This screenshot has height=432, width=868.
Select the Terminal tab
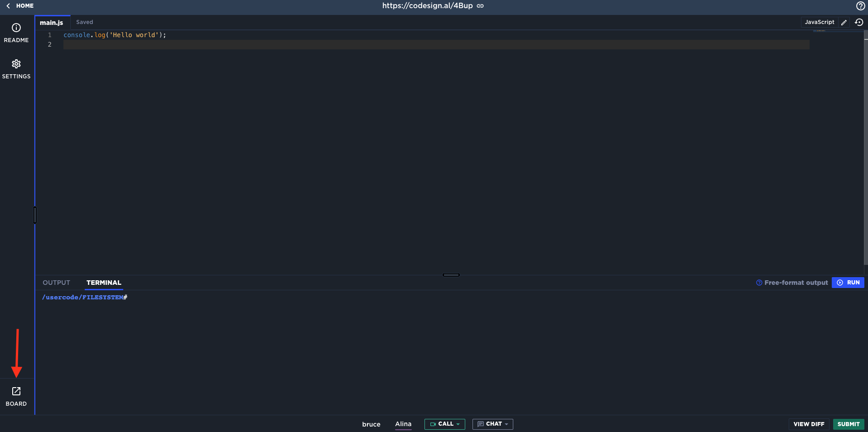(x=104, y=283)
